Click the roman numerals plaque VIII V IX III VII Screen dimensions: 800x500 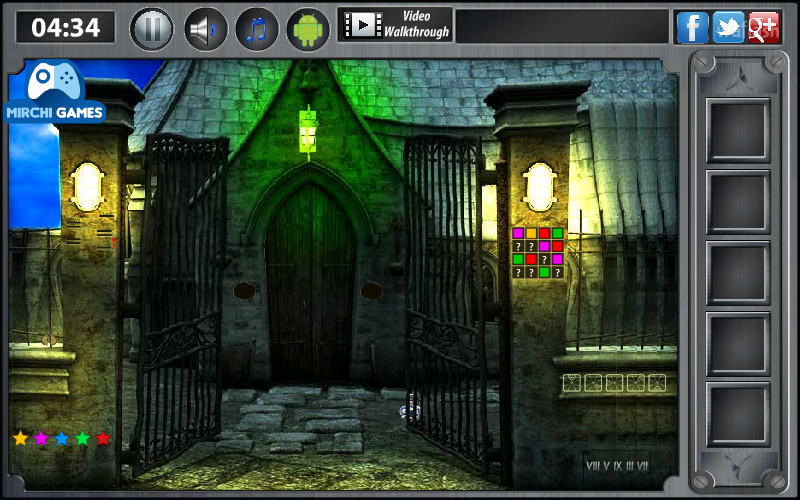click(x=617, y=466)
